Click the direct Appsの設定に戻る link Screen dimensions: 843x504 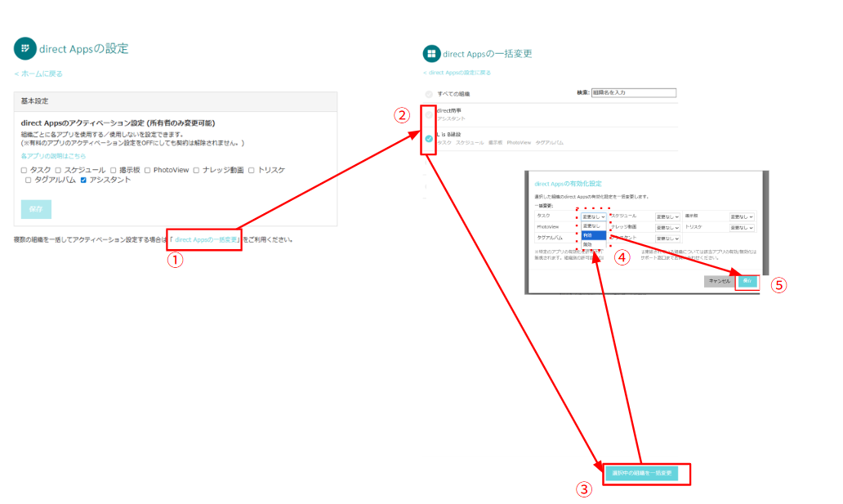point(457,73)
